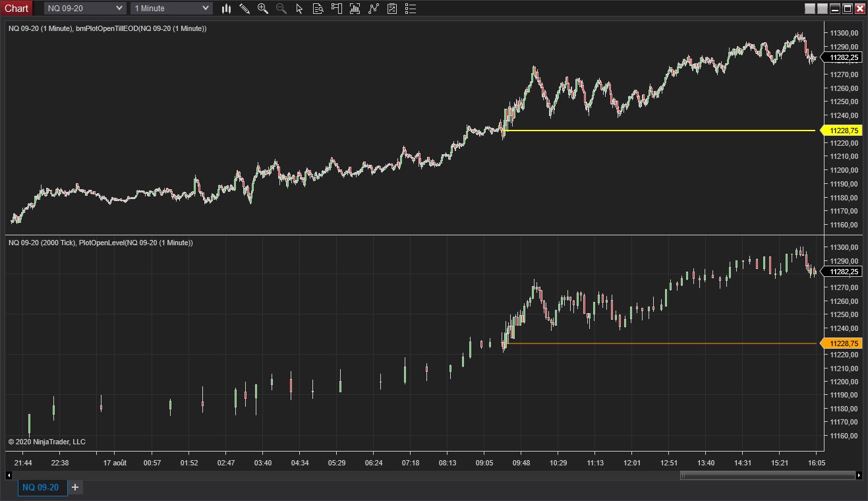Activate the zoom in magnifier

coord(263,9)
